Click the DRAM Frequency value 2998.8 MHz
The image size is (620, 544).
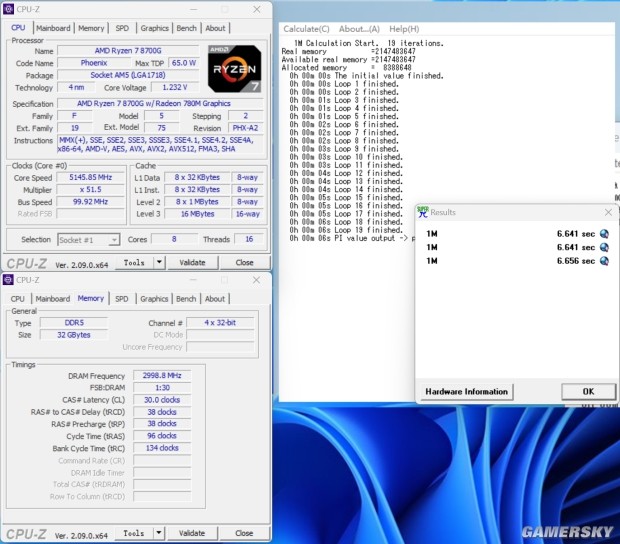[162, 376]
